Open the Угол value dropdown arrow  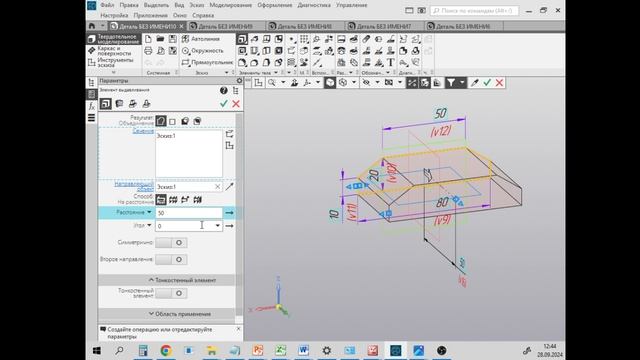217,225
